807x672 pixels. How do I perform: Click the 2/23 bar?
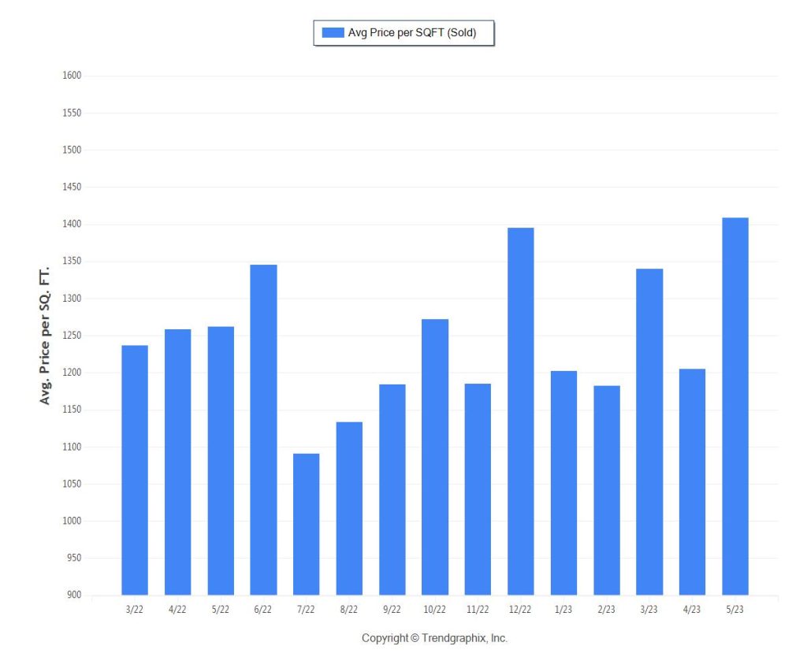pyautogui.click(x=607, y=490)
